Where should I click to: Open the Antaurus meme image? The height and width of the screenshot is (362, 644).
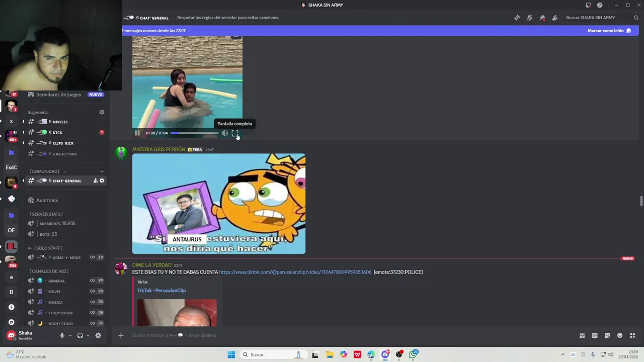pos(219,204)
